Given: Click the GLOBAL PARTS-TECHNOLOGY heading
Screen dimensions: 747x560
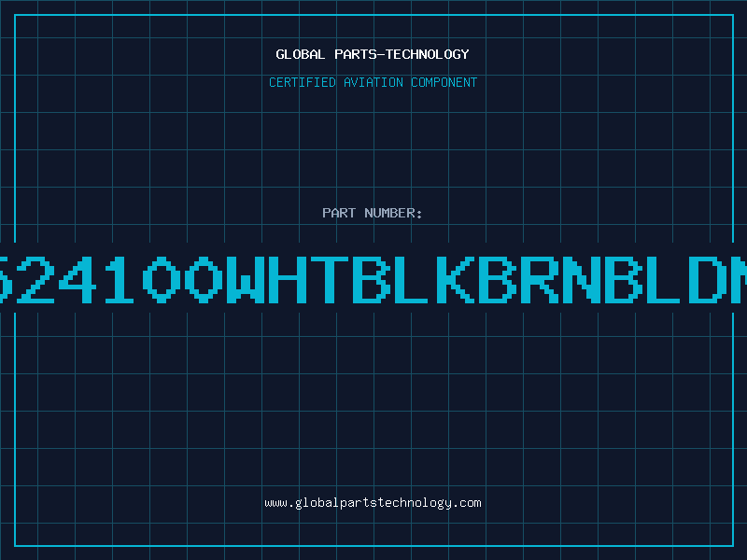Looking at the screenshot, I should [x=373, y=54].
